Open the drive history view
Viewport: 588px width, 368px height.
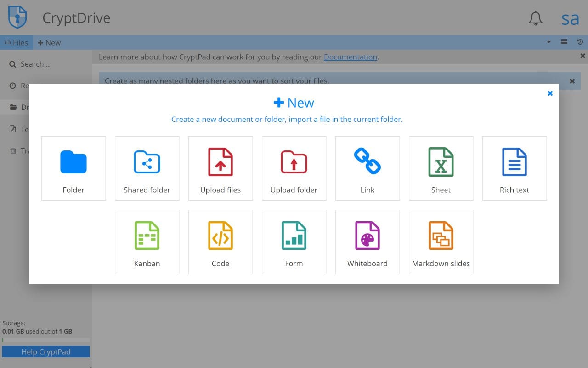(x=580, y=42)
